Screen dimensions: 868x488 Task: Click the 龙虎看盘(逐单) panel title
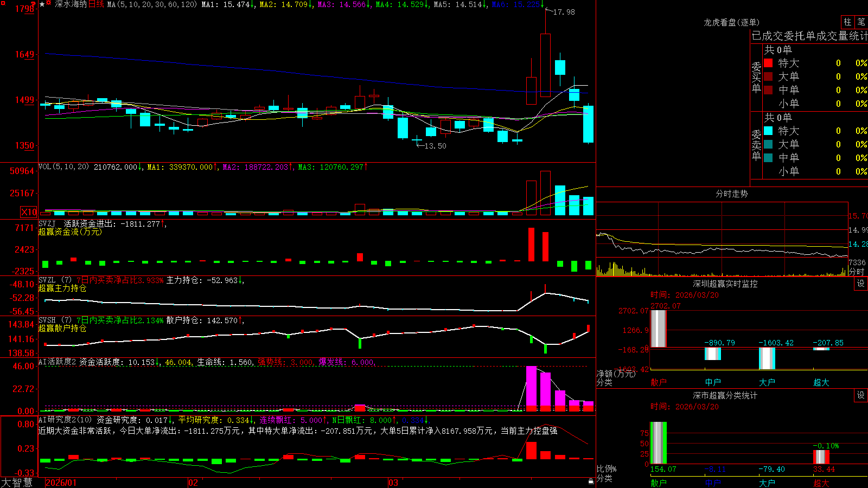tap(731, 22)
